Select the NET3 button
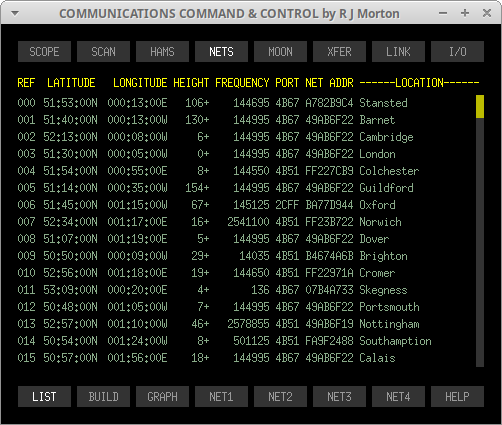Image resolution: width=502 pixels, height=425 pixels. 339,397
